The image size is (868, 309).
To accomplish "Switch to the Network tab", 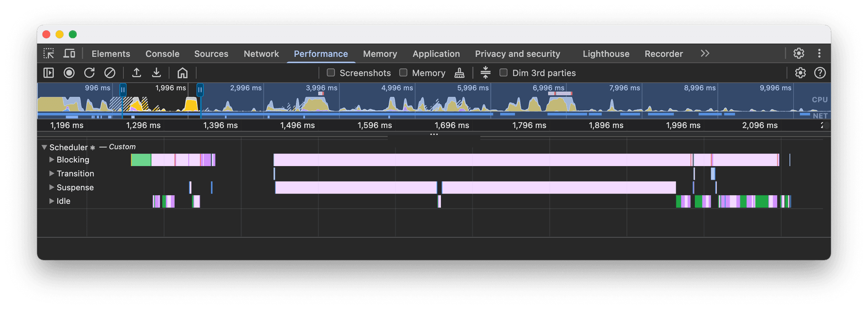I will (x=261, y=54).
